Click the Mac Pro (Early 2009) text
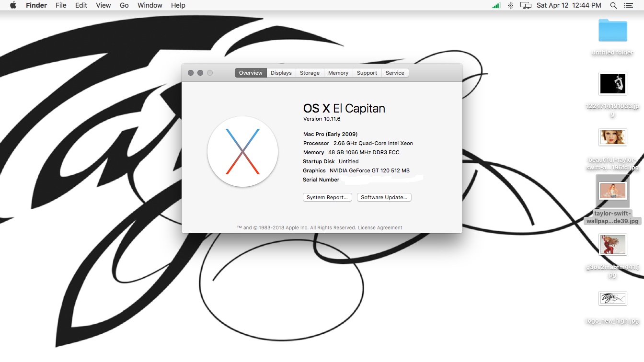644x362 pixels. (x=330, y=134)
